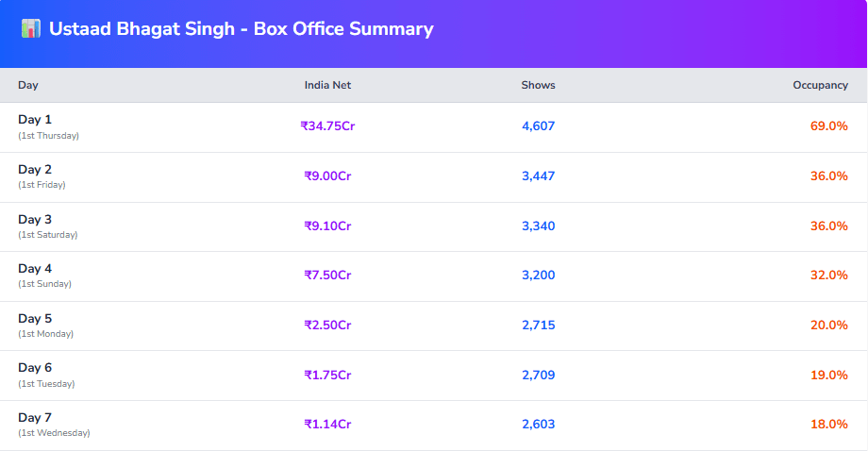
Task: Click the ₹2.50Cr India Net value
Action: point(327,326)
